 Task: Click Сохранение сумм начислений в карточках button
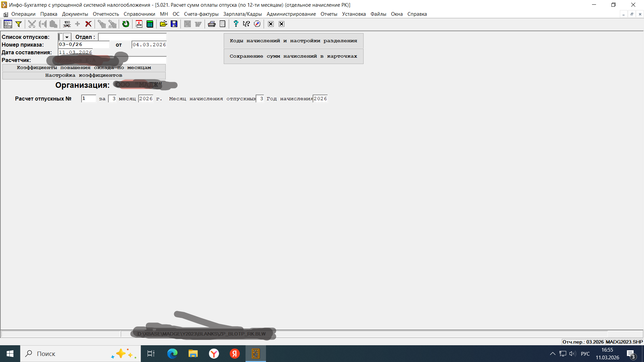click(293, 56)
